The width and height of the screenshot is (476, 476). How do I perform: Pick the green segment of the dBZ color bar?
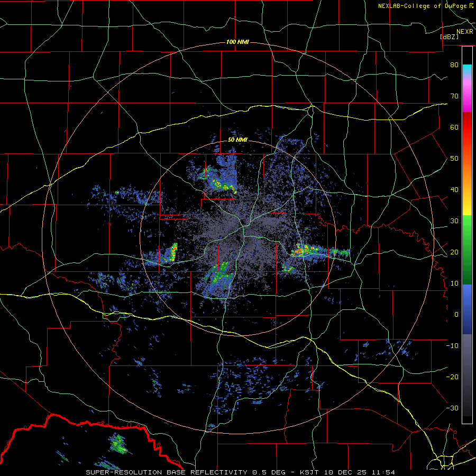point(467,250)
